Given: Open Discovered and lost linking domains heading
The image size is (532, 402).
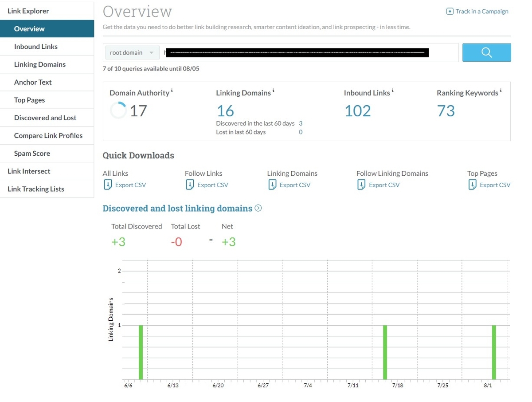Looking at the screenshot, I should [x=177, y=208].
